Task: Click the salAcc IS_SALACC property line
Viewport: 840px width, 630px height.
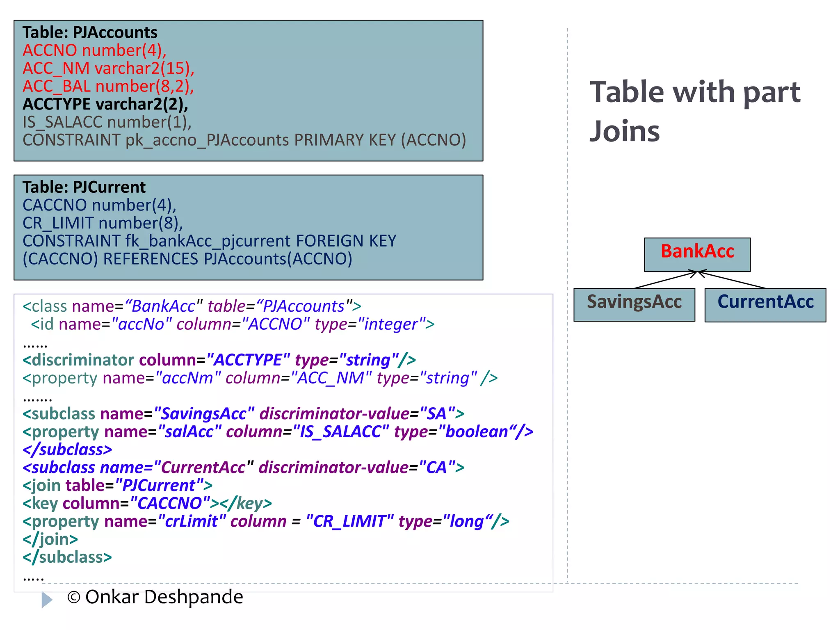Action: (278, 432)
